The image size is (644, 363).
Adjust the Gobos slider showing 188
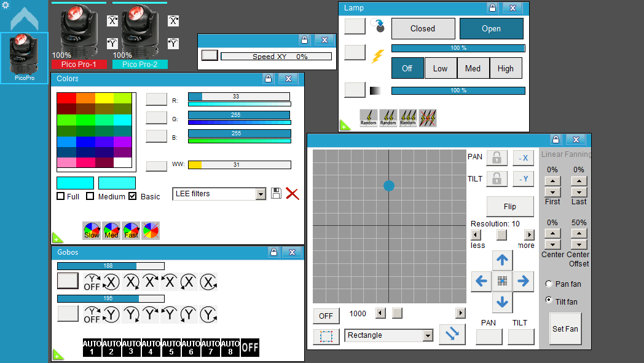[111, 266]
